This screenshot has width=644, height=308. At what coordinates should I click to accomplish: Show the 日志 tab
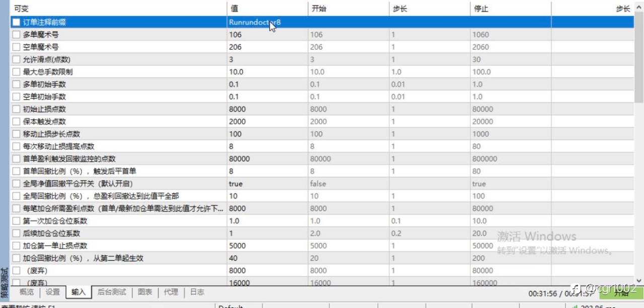click(197, 292)
